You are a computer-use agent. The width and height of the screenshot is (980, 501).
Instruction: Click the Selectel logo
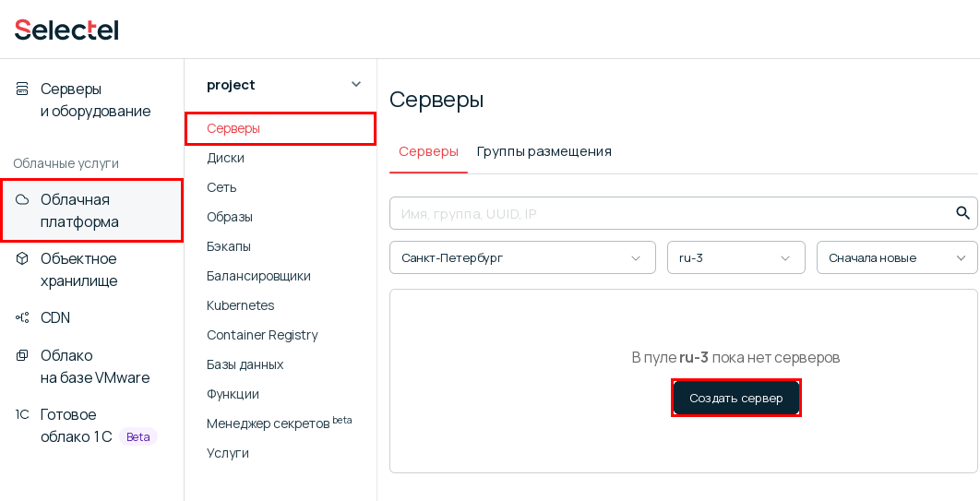coord(66,30)
